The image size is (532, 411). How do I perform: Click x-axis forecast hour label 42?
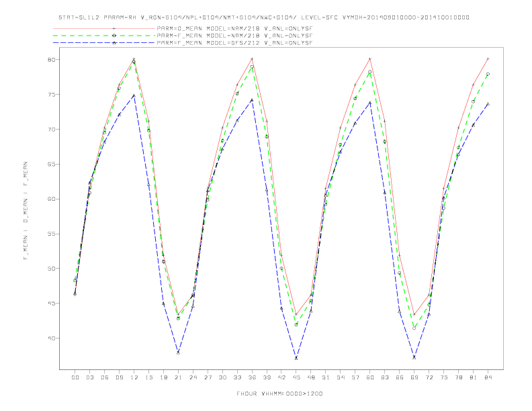coord(281,377)
